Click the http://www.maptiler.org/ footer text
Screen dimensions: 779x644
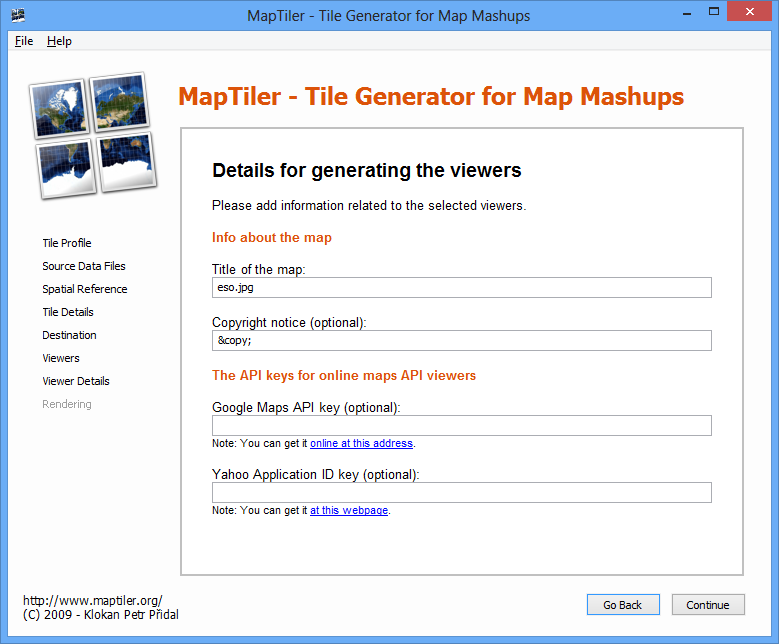[x=92, y=600]
